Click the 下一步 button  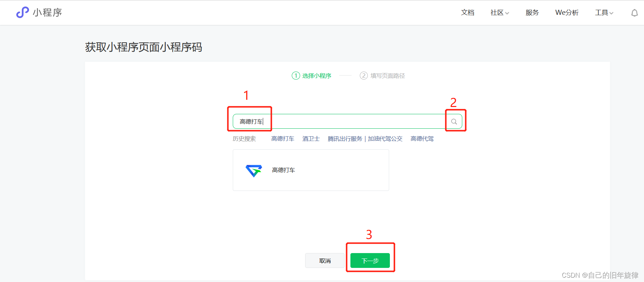click(x=370, y=261)
